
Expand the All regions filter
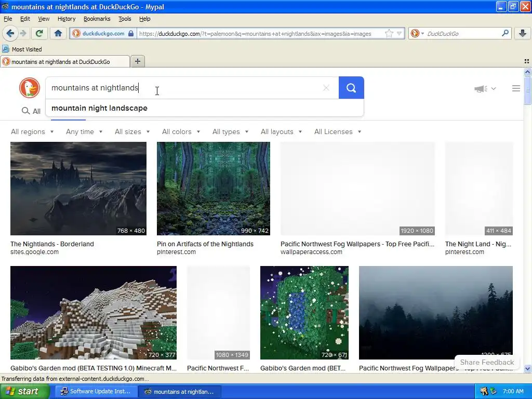tap(32, 131)
